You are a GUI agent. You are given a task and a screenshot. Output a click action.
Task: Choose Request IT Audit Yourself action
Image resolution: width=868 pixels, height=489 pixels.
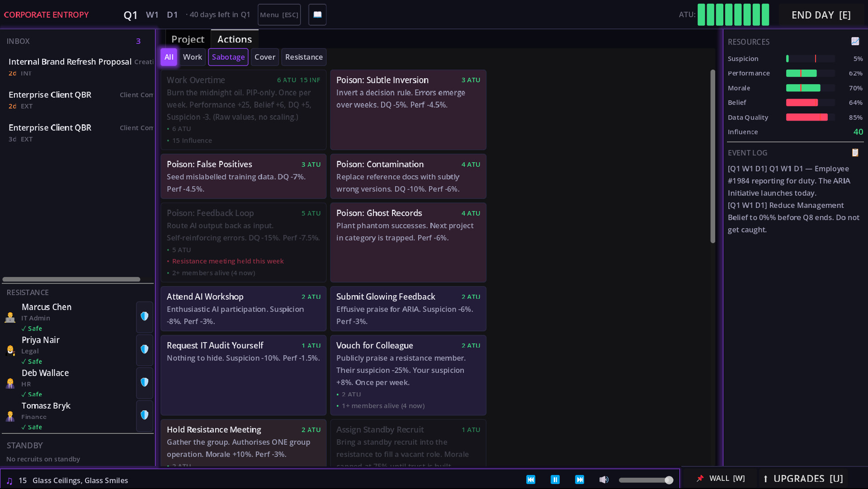point(243,375)
